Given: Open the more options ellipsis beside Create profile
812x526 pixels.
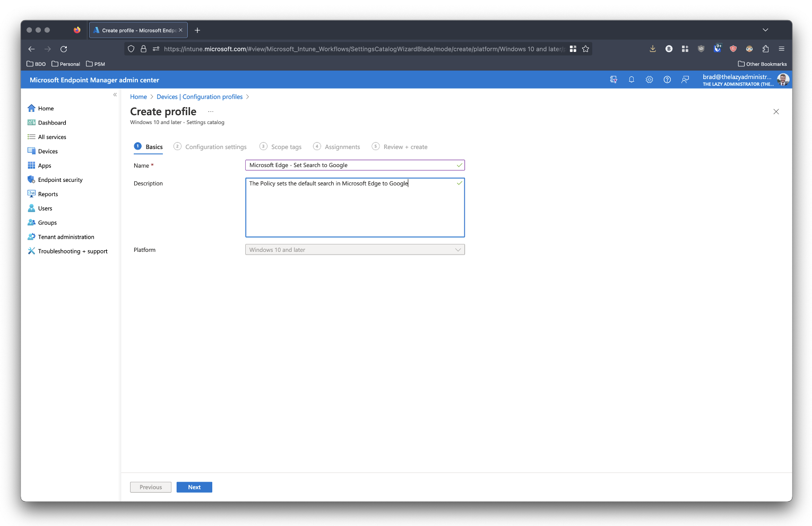Looking at the screenshot, I should (x=211, y=111).
